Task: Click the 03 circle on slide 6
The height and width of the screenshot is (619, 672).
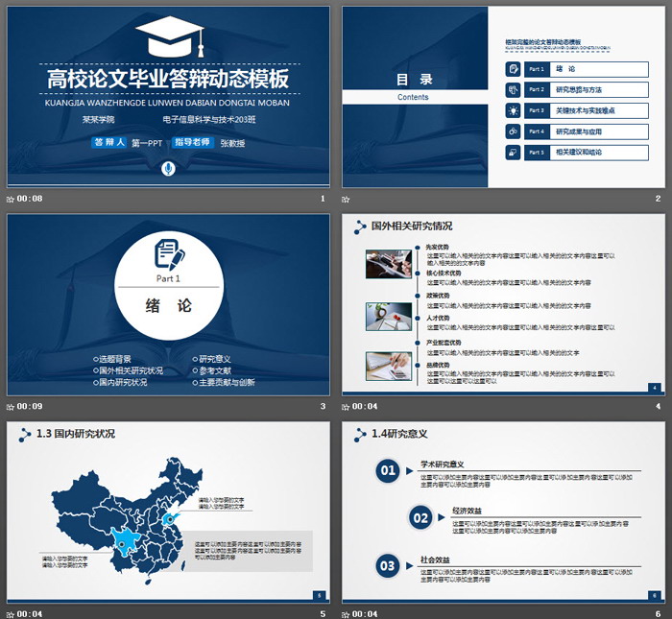Action: coord(388,566)
